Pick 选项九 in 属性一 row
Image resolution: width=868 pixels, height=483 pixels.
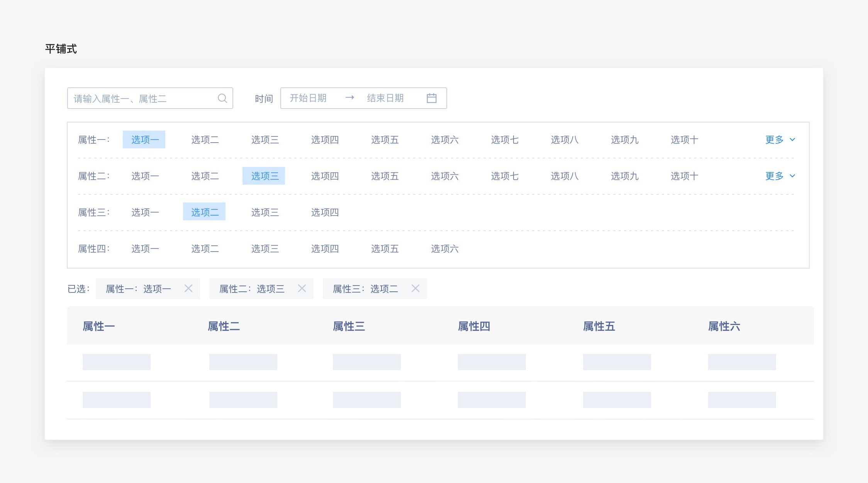coord(625,139)
